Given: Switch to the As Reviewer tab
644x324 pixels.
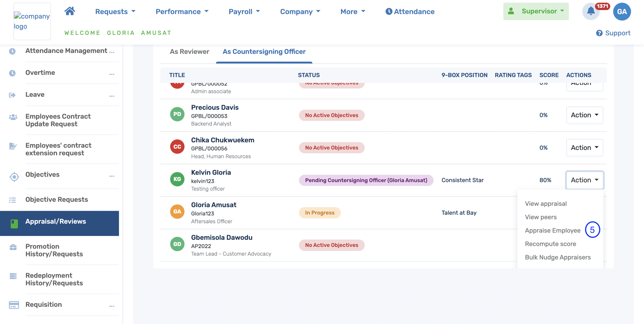Looking at the screenshot, I should point(189,52).
